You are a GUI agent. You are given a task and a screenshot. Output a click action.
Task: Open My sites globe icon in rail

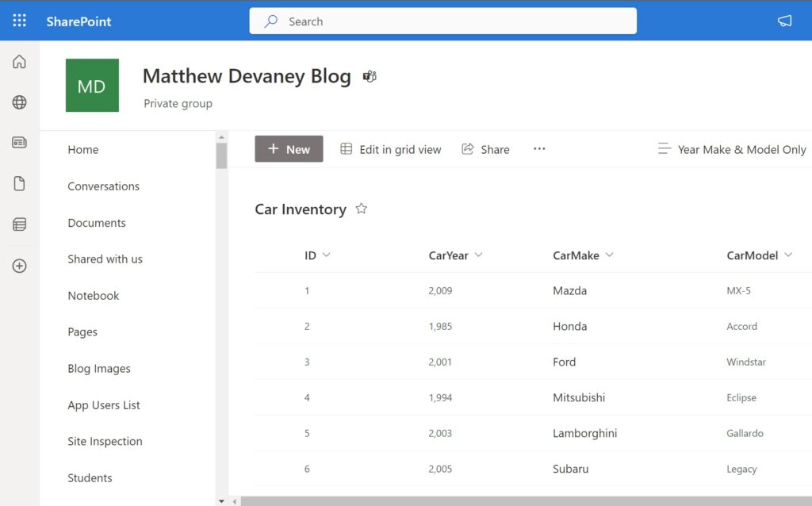click(x=19, y=102)
